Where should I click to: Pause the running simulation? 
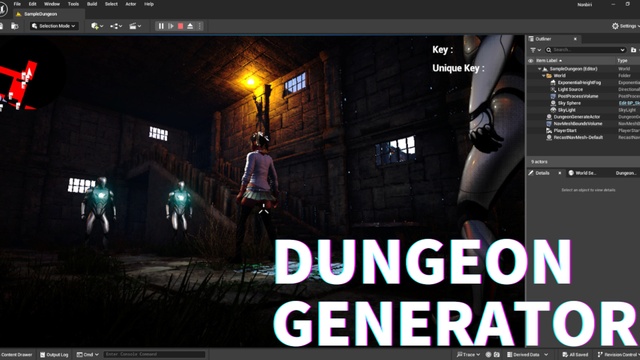click(x=161, y=26)
